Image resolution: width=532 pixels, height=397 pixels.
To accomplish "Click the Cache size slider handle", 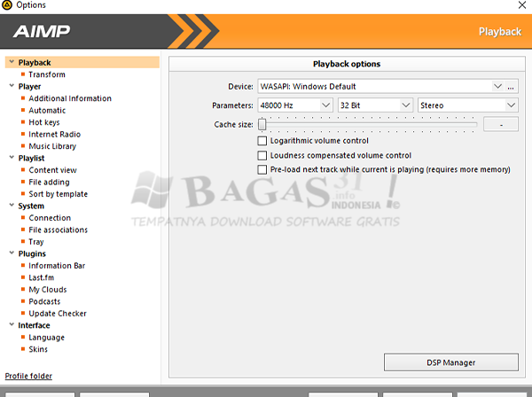I will click(262, 124).
